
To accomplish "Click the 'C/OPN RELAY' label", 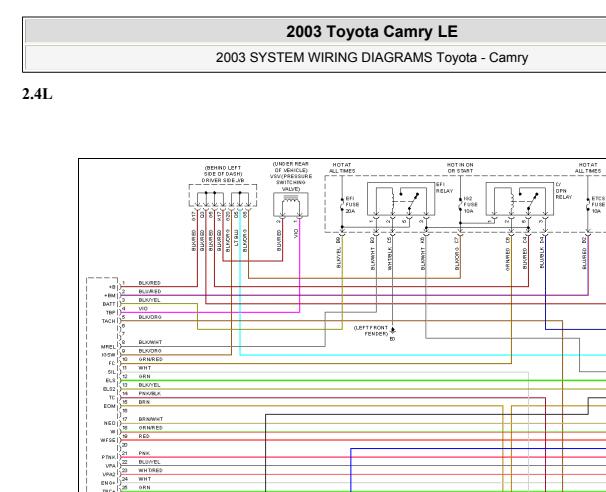I will click(x=563, y=191).
